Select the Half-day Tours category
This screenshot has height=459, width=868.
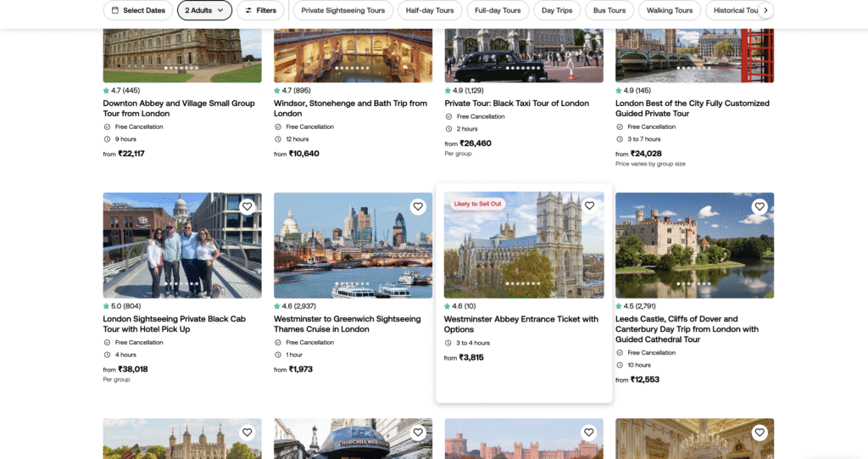click(430, 10)
